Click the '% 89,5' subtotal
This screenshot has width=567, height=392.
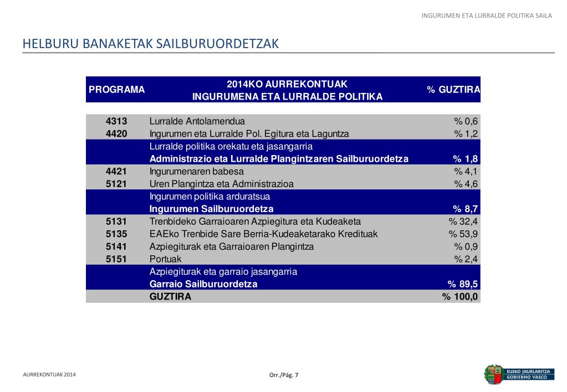click(x=462, y=285)
